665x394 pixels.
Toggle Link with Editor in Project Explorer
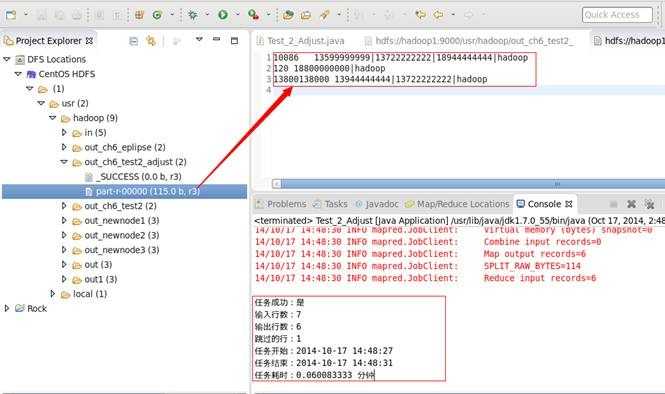[151, 41]
